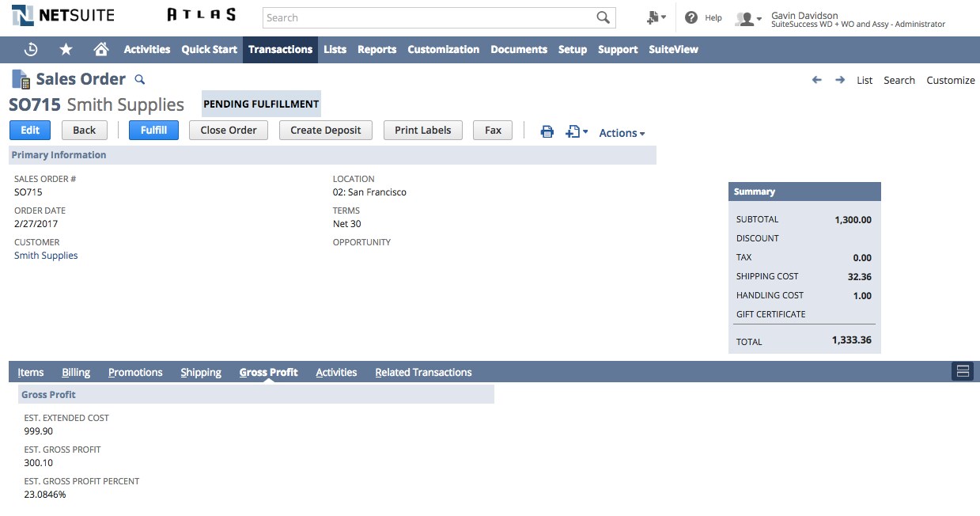Click the Fax button
The width and height of the screenshot is (980, 516).
pyautogui.click(x=493, y=130)
